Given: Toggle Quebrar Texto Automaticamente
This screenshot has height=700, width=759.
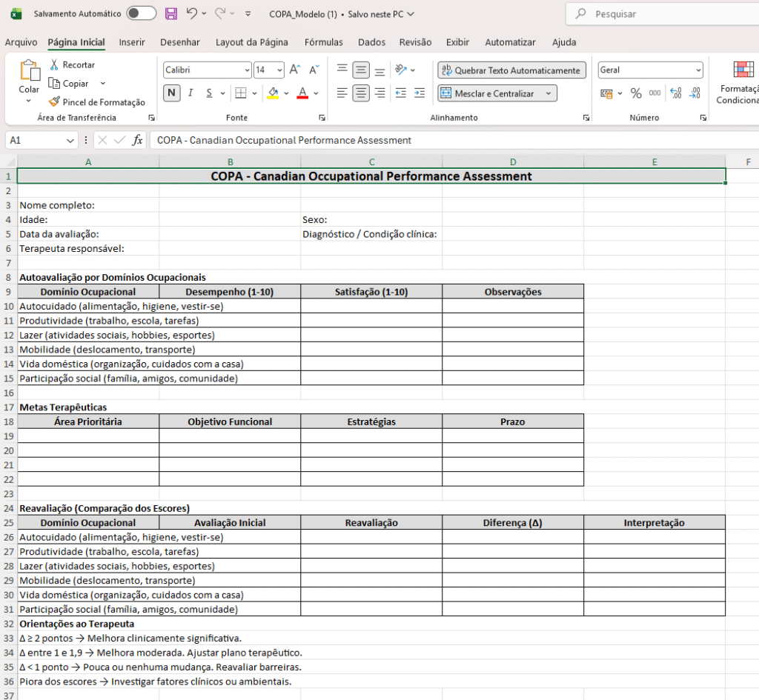Looking at the screenshot, I should tap(511, 70).
